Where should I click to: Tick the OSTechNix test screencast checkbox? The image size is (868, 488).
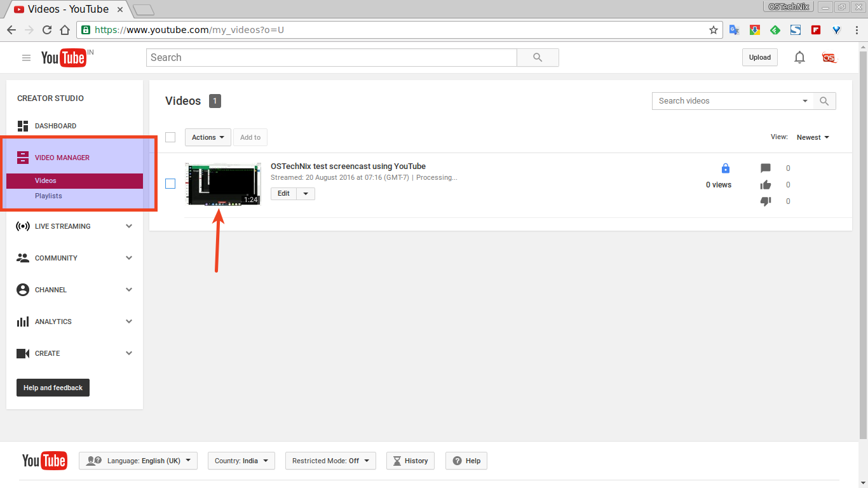tap(170, 184)
